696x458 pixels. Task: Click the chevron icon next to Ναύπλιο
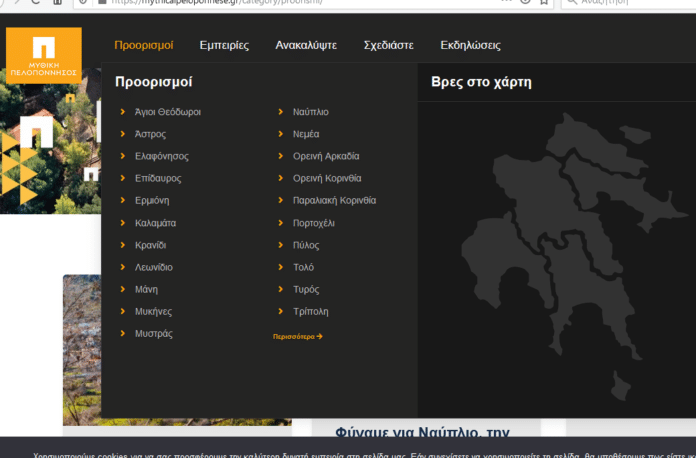coord(281,112)
